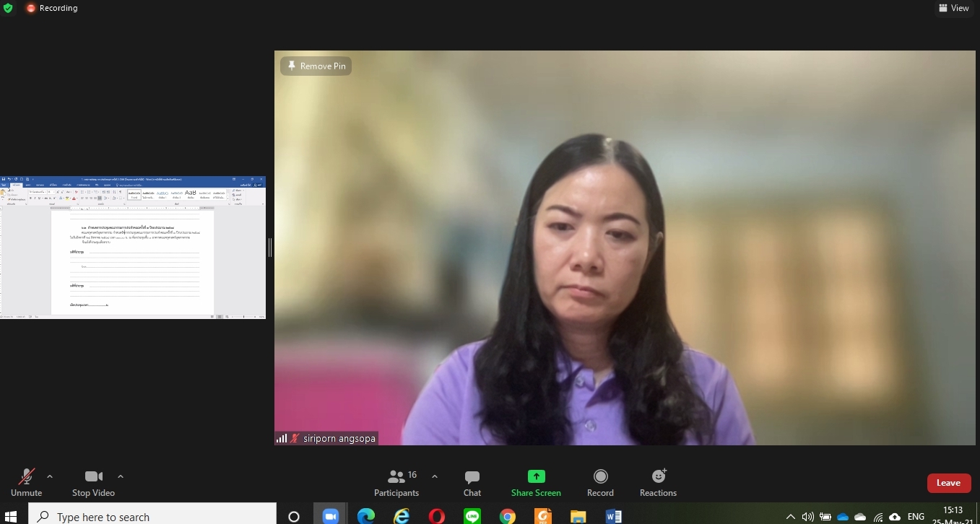The image size is (980, 524).
Task: Click the green encryption shield icon
Action: [x=8, y=8]
